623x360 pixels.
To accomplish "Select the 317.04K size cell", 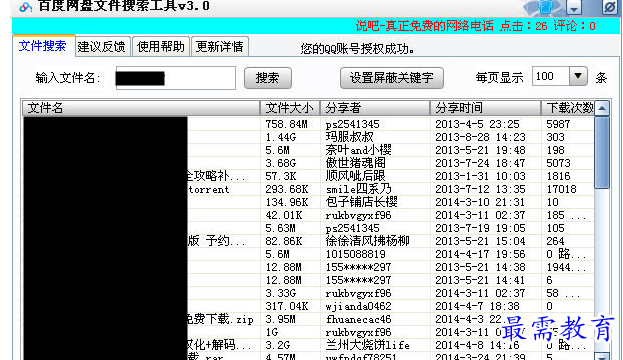I will click(287, 307).
